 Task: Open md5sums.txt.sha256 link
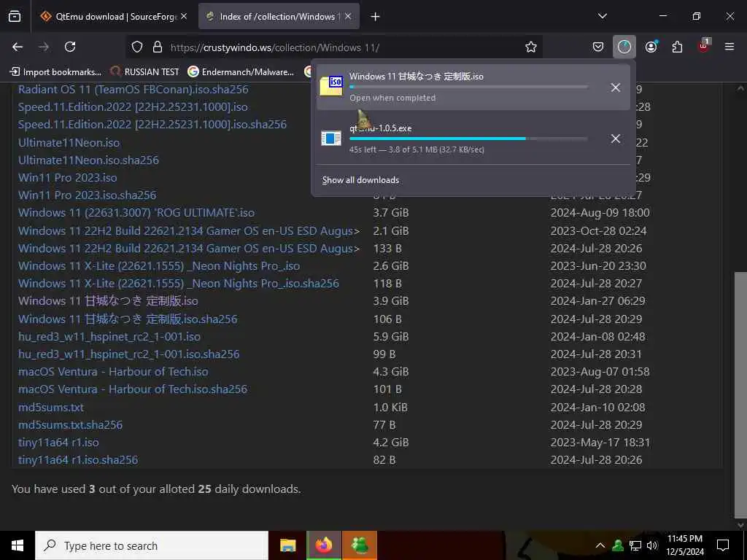(71, 425)
